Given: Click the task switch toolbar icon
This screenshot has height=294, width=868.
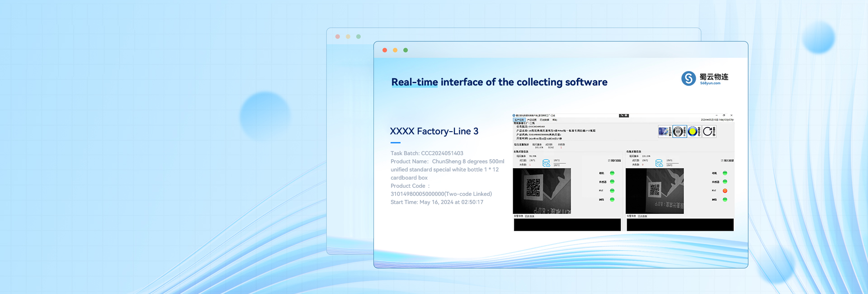Looking at the screenshot, I should (x=664, y=132).
